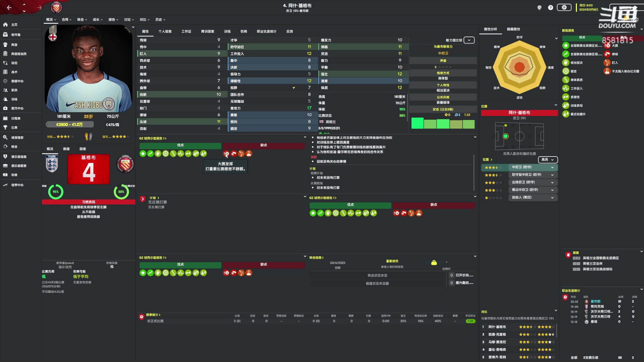Open the GZ 球员小型报告 link
644x362 pixels.
click(153, 138)
